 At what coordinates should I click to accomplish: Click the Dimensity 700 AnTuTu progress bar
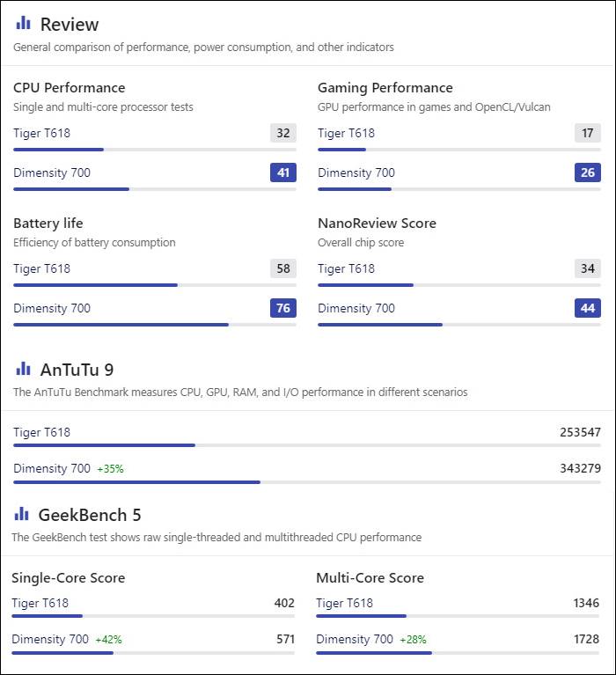tap(307, 482)
